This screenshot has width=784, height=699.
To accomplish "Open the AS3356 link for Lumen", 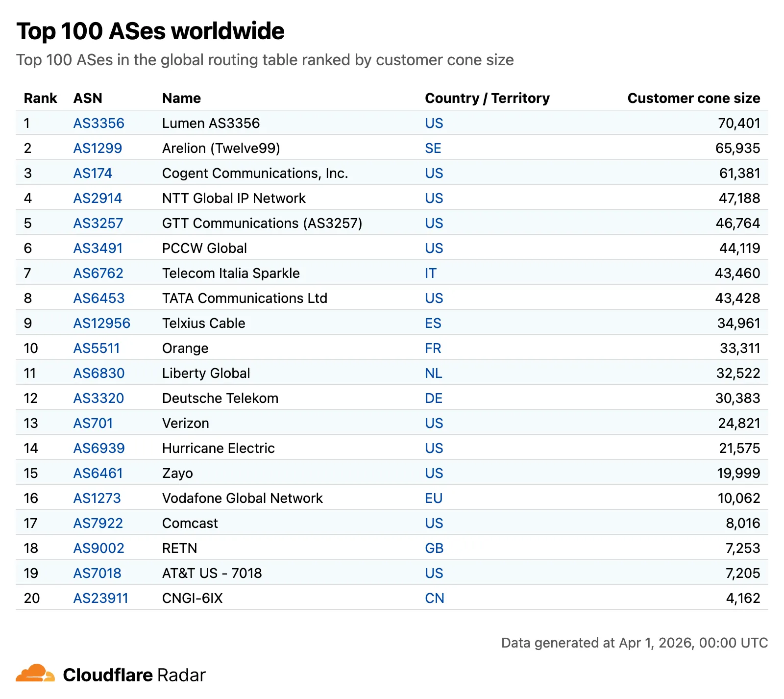I will coord(98,123).
